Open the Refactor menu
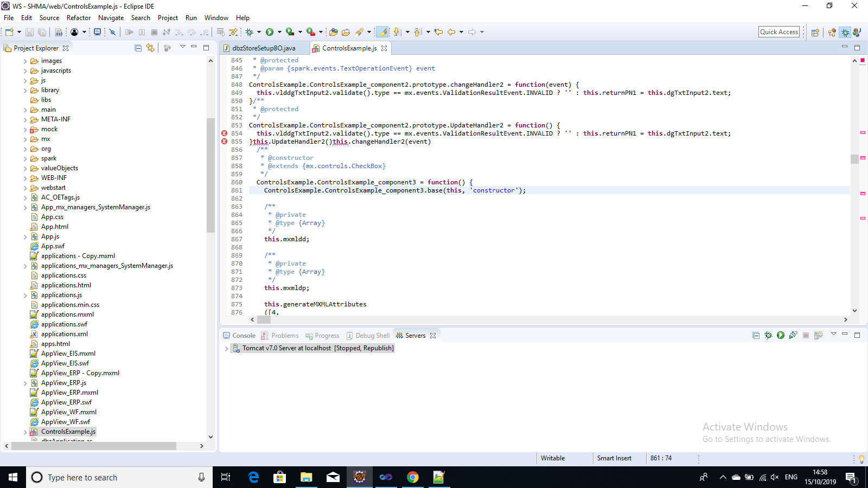Image resolution: width=868 pixels, height=488 pixels. coord(79,17)
